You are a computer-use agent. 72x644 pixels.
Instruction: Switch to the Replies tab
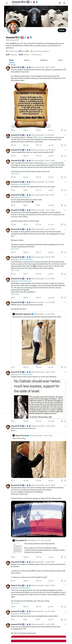[27, 60]
